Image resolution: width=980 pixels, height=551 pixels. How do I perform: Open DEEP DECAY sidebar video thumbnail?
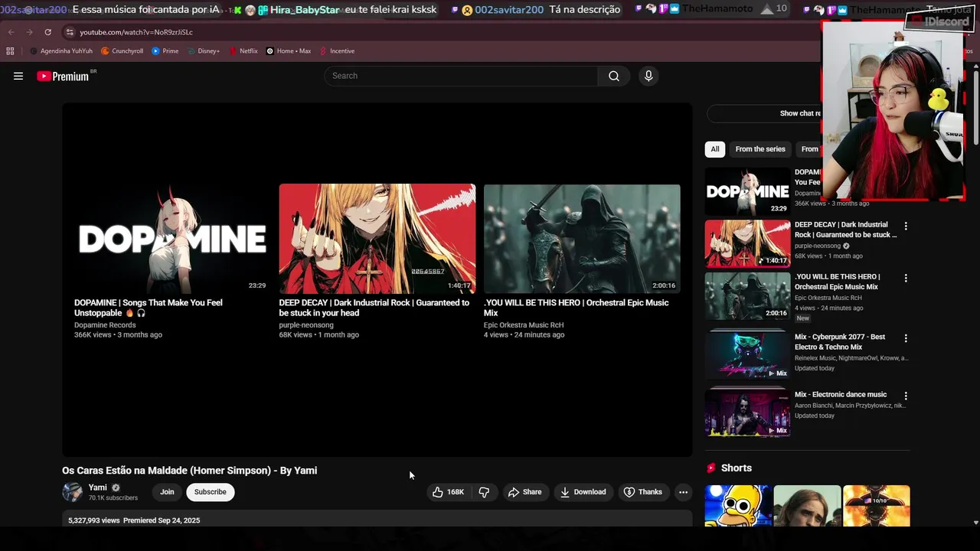click(747, 243)
